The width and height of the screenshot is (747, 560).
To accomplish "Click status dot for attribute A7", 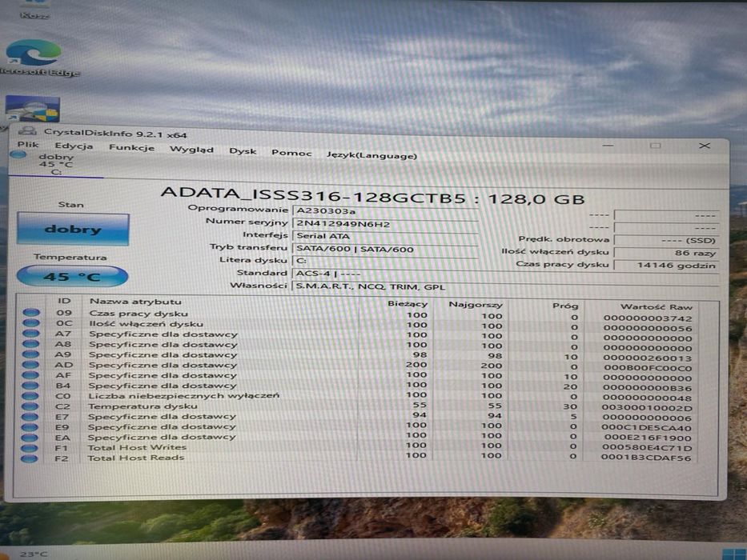I will click(31, 333).
